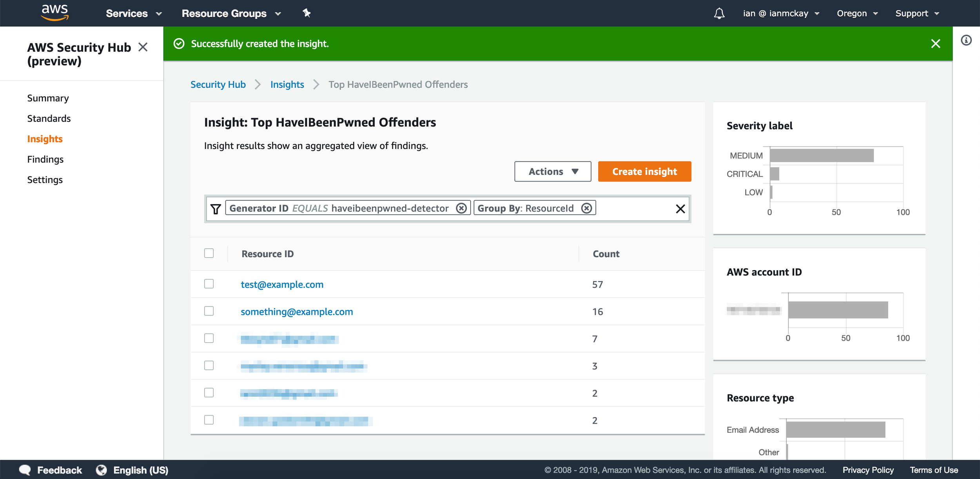Open the AWS logo home page
This screenshot has height=479, width=980.
pos(55,13)
